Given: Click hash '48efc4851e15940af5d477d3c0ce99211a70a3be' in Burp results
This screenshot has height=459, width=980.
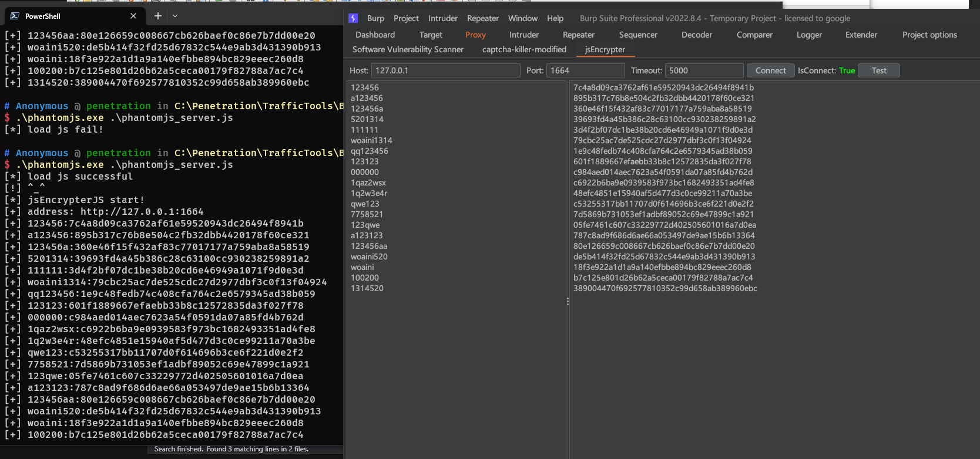Looking at the screenshot, I should pyautogui.click(x=663, y=193).
